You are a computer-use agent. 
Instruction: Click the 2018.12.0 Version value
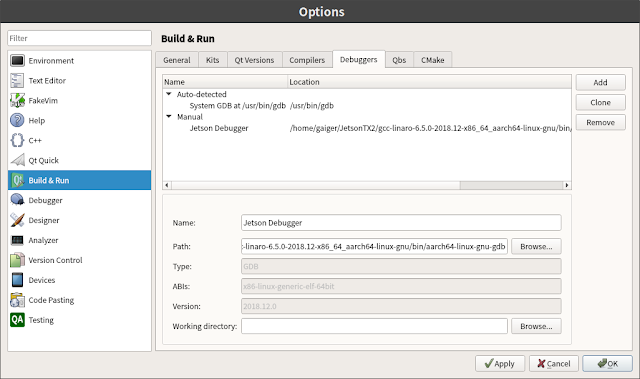[x=260, y=306]
